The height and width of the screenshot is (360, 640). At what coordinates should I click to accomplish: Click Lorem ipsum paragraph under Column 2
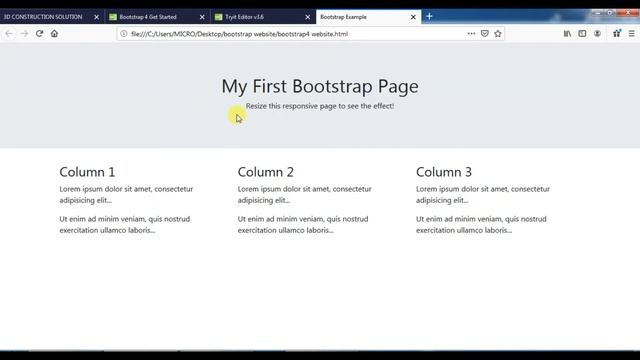pos(305,194)
